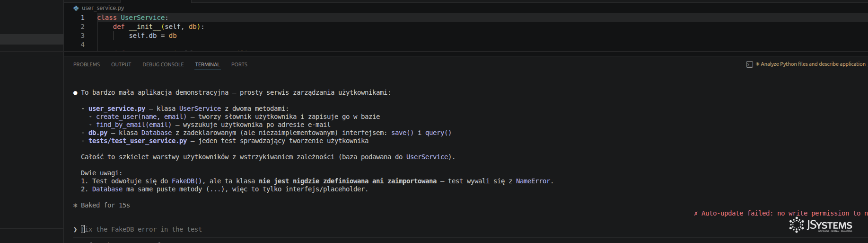The height and width of the screenshot is (243, 868).
Task: Click line number 2 in the editor gutter
Action: pyautogui.click(x=82, y=27)
